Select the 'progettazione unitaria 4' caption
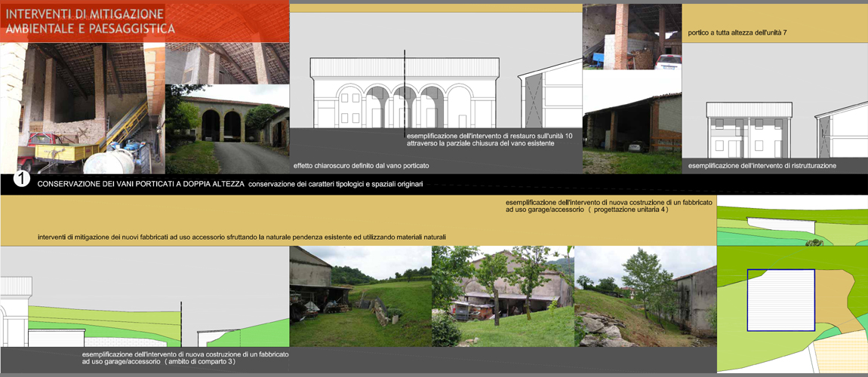This screenshot has height=377, width=868. point(586,206)
